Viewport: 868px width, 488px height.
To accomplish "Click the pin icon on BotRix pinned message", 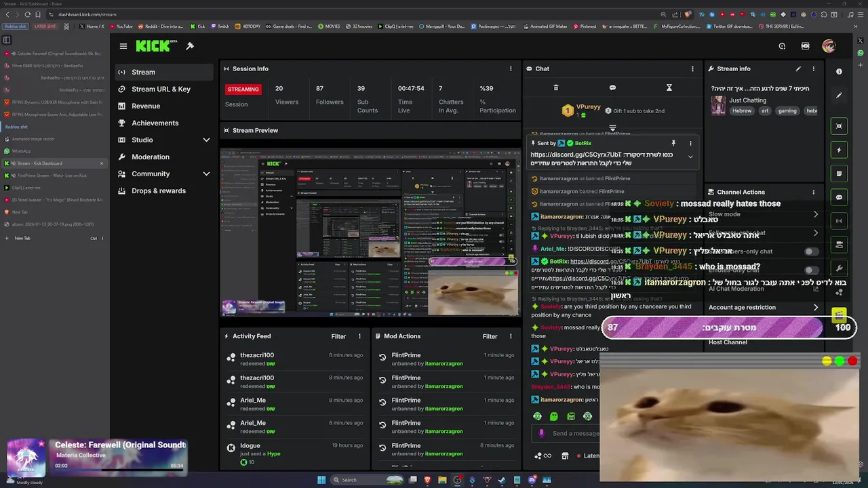I will (x=673, y=143).
